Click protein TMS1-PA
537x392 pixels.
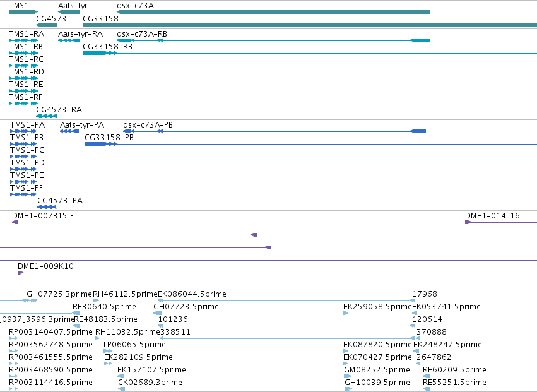point(27,125)
